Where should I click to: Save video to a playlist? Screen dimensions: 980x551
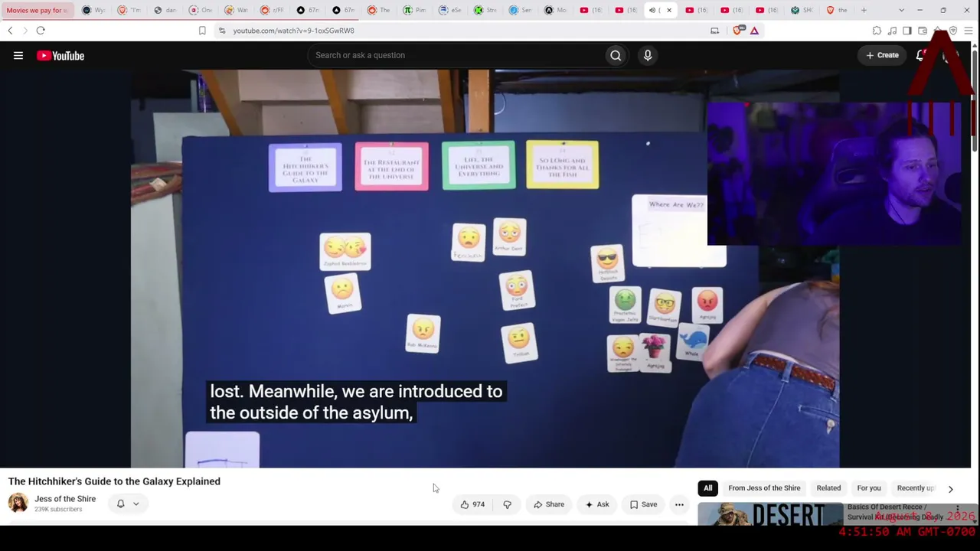tap(643, 504)
